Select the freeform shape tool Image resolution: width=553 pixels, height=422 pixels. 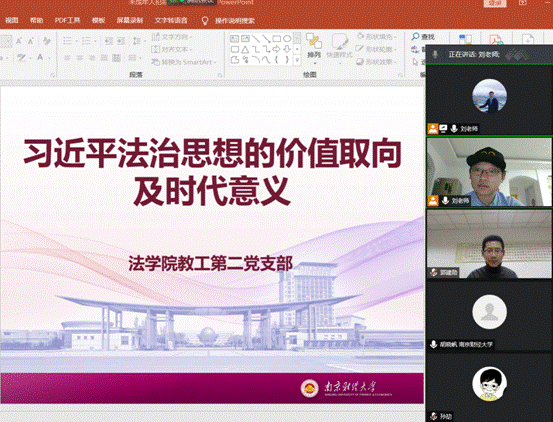[235, 60]
